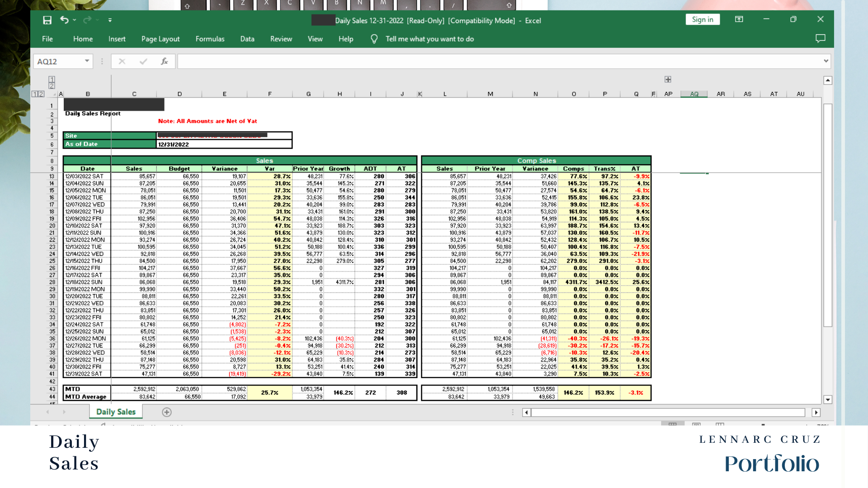
Task: Click the Cancel X icon in formula bar
Action: click(122, 61)
